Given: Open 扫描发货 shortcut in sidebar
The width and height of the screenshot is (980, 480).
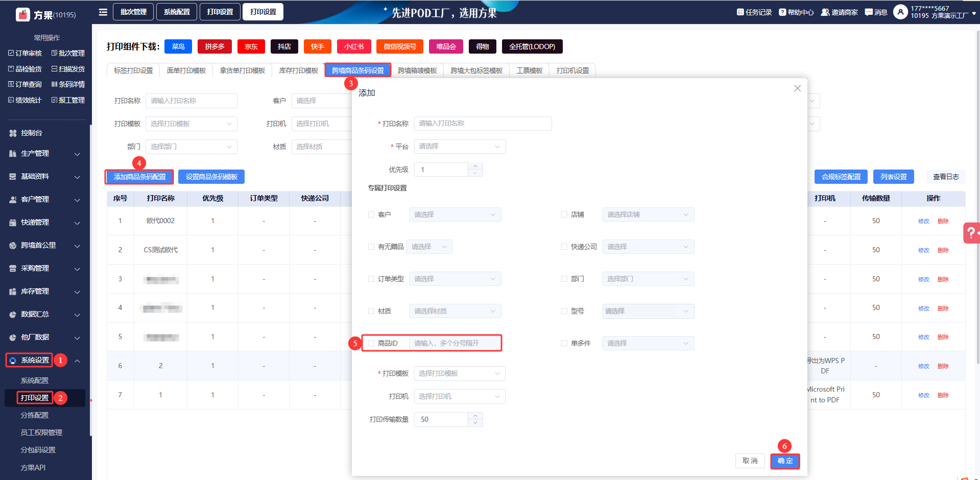Looking at the screenshot, I should 68,69.
